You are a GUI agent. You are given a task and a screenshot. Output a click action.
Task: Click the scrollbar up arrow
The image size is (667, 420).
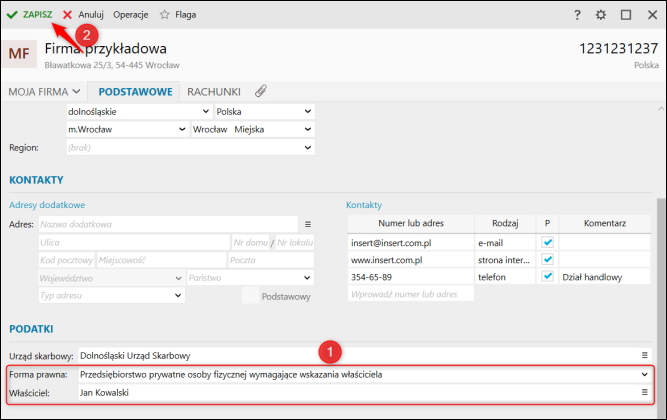pos(661,109)
